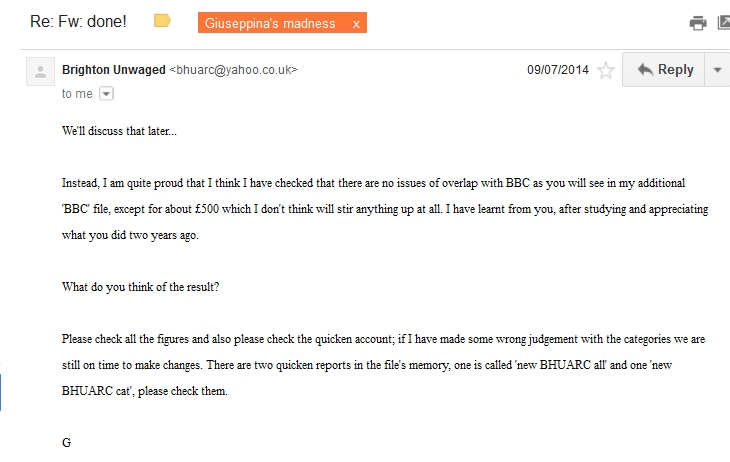Image resolution: width=730 pixels, height=462 pixels.
Task: Remove the Giuseppina's madness label
Action: pos(356,23)
